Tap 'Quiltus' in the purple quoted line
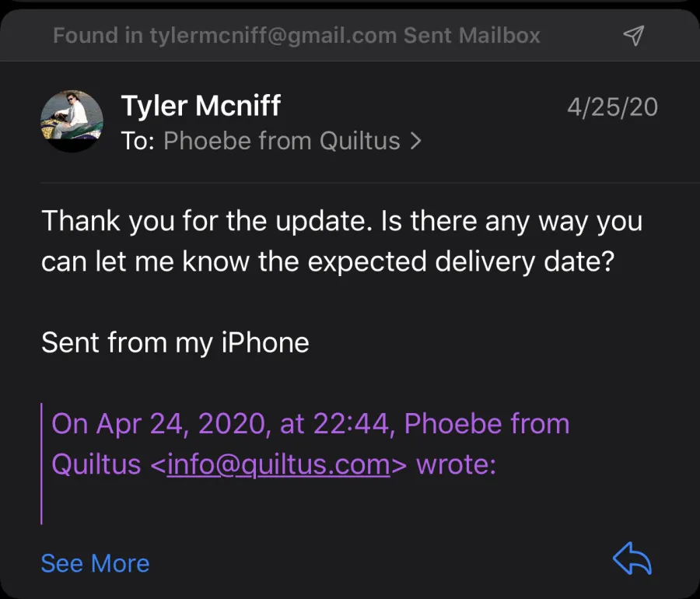 point(96,464)
